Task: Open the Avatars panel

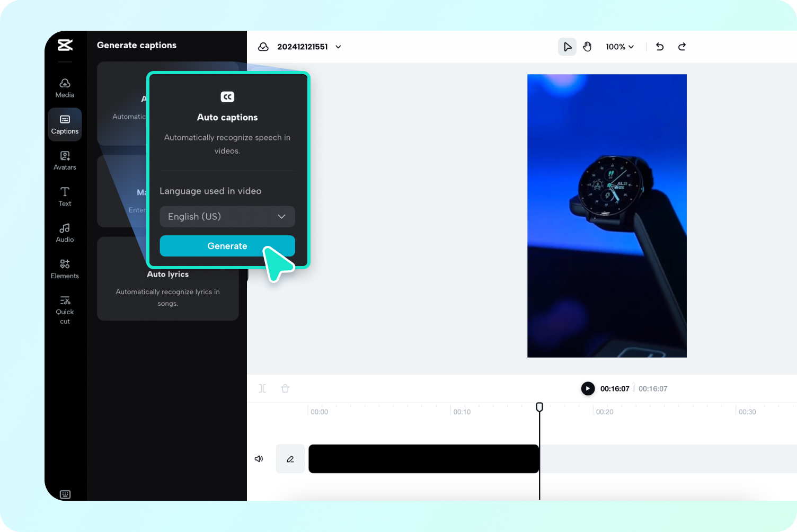Action: (64, 160)
